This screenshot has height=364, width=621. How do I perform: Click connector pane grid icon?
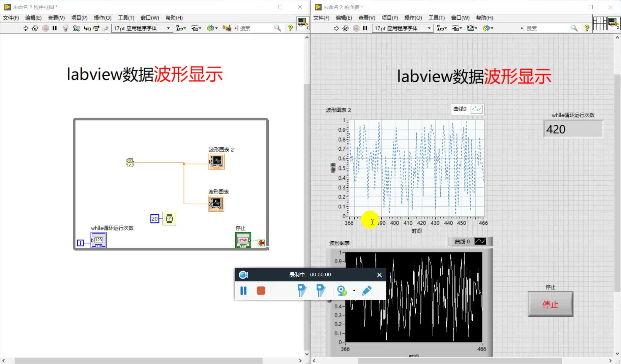pyautogui.click(x=600, y=23)
